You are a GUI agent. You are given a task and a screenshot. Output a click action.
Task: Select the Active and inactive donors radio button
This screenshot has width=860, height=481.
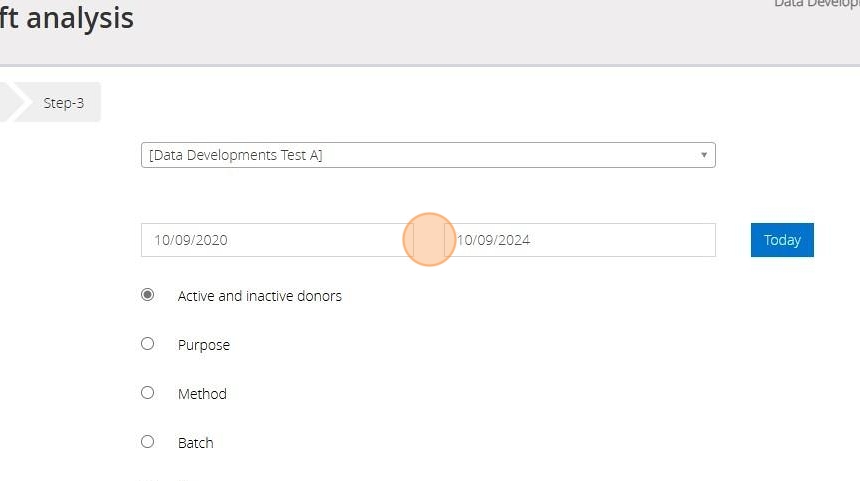tap(148, 295)
